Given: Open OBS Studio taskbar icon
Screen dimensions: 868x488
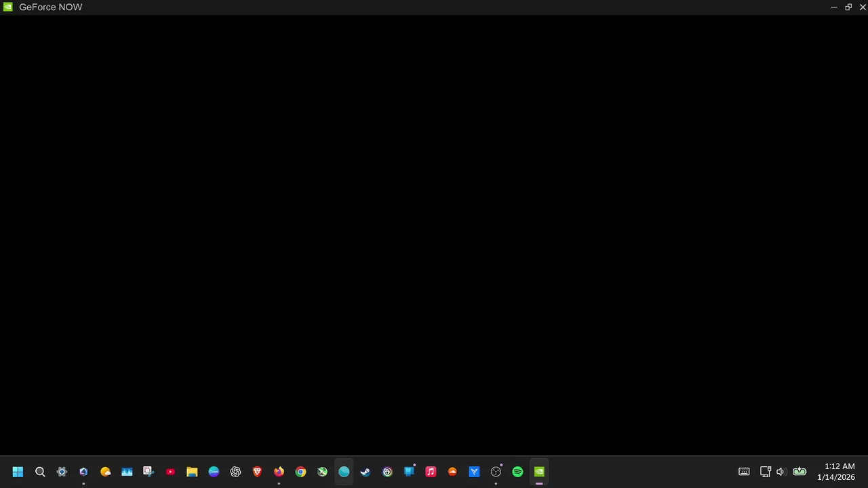Looking at the screenshot, I should point(496,472).
